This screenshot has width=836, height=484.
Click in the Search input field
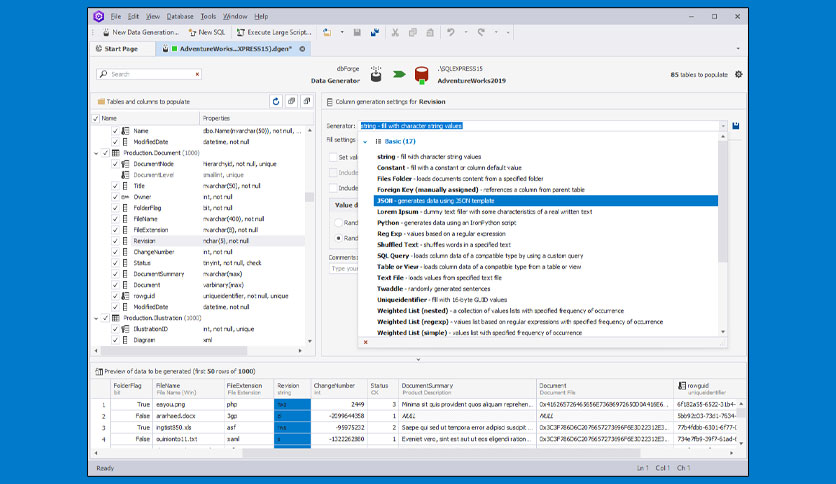click(149, 74)
